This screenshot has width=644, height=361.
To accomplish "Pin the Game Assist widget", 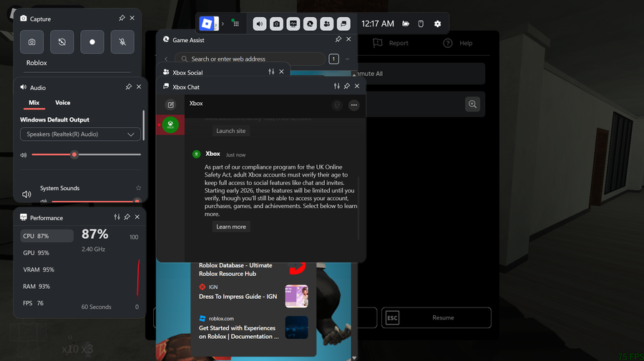I will click(338, 39).
